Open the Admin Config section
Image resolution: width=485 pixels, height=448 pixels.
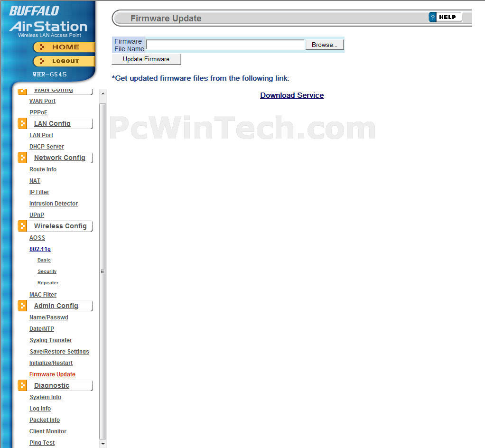[x=56, y=306]
